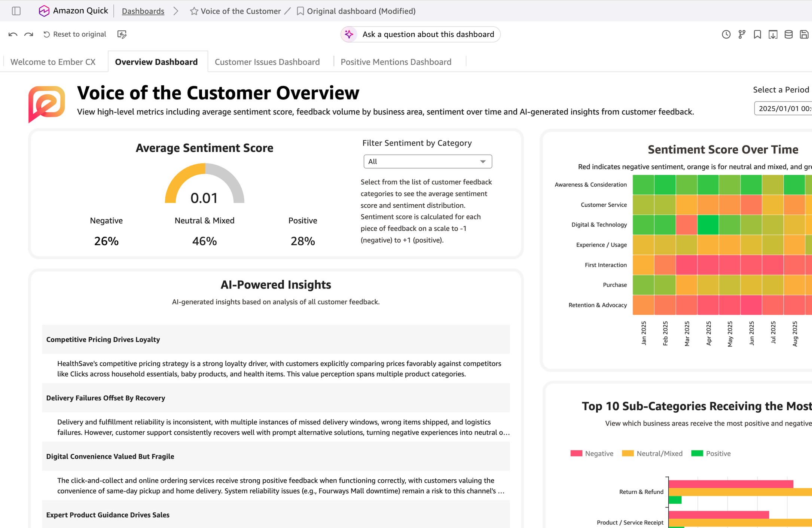
Task: Click Reset to original button
Action: [x=74, y=34]
